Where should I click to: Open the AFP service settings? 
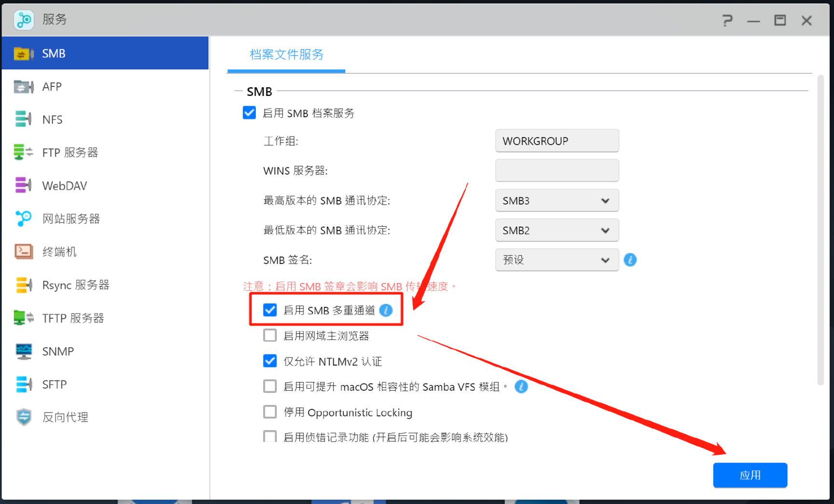pyautogui.click(x=52, y=86)
